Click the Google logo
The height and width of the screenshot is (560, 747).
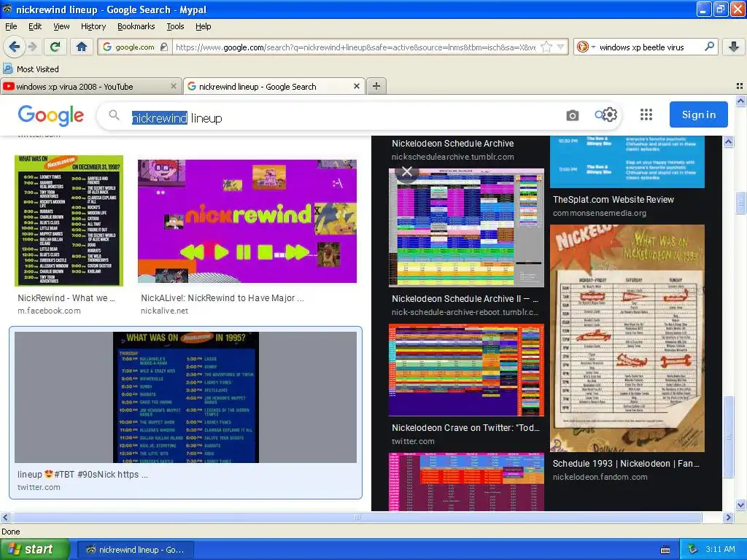(x=51, y=116)
